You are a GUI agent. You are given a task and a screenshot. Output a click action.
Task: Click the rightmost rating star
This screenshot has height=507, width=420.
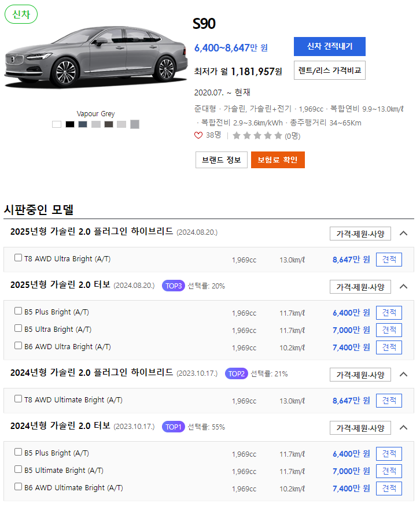pyautogui.click(x=278, y=135)
